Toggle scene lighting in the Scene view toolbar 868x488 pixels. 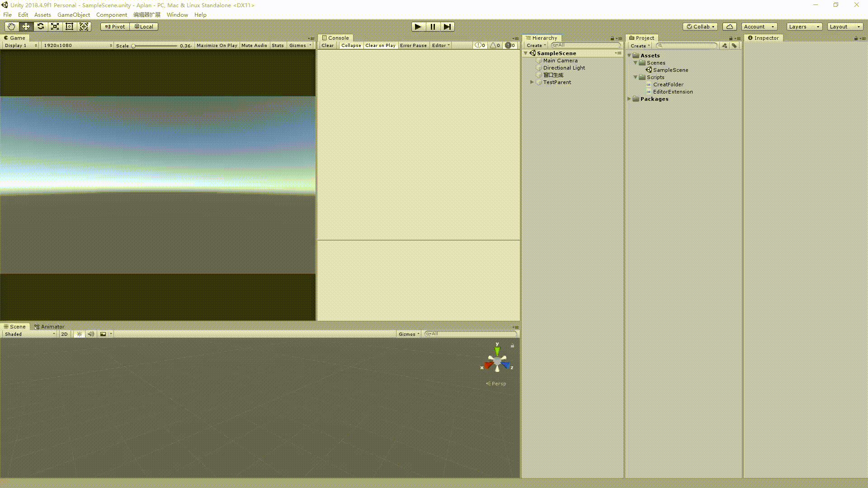[79, 334]
